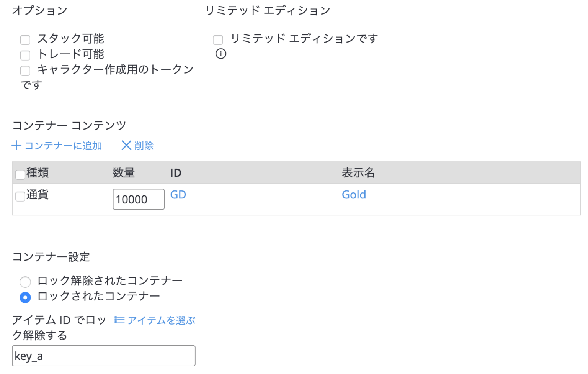Check the トレード可能 option
The height and width of the screenshot is (374, 588).
pyautogui.click(x=25, y=55)
